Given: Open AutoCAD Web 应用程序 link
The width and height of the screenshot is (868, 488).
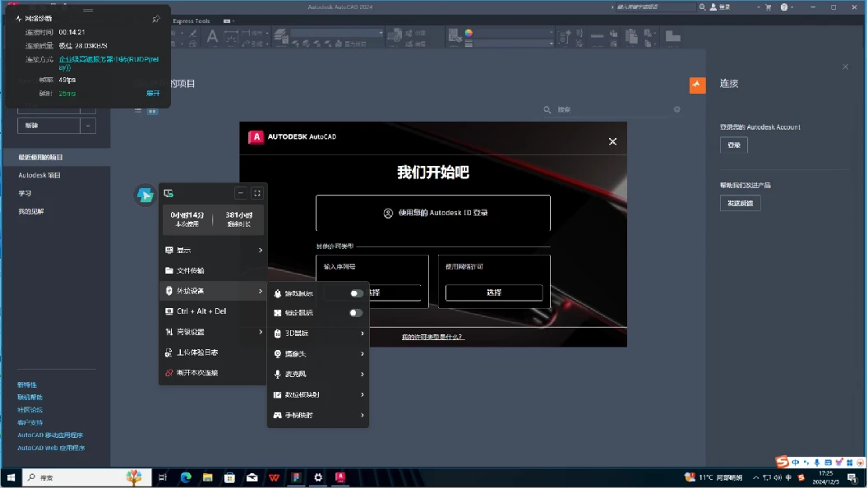Looking at the screenshot, I should [x=51, y=449].
